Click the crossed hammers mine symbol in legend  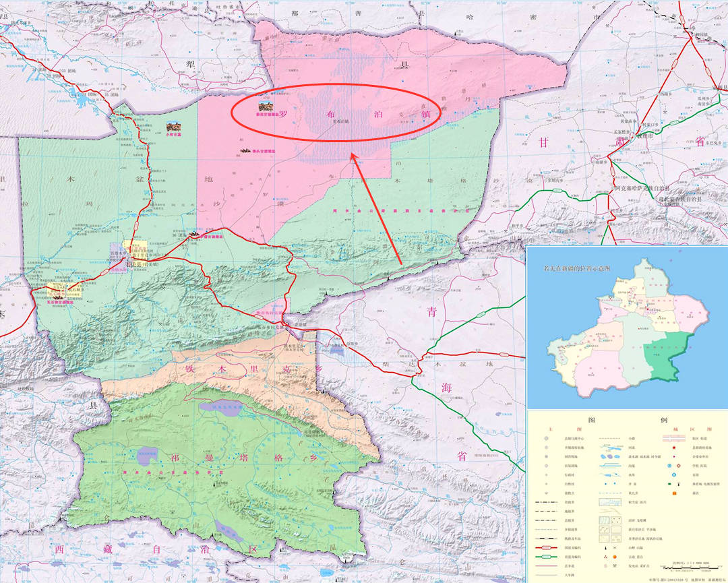(x=615, y=566)
